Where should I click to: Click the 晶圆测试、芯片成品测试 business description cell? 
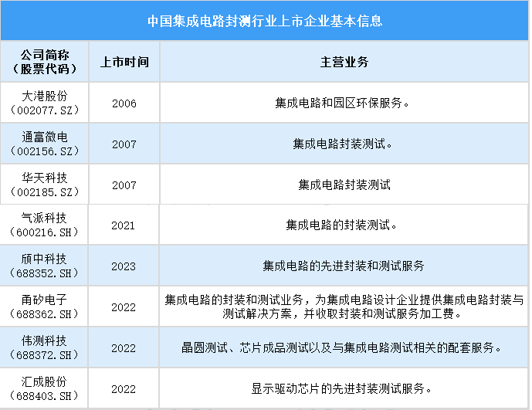344,347
